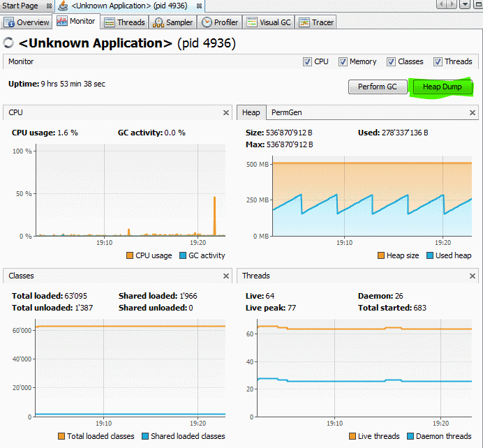The height and width of the screenshot is (448, 483).
Task: Uncheck the Classes checkbox
Action: (391, 61)
